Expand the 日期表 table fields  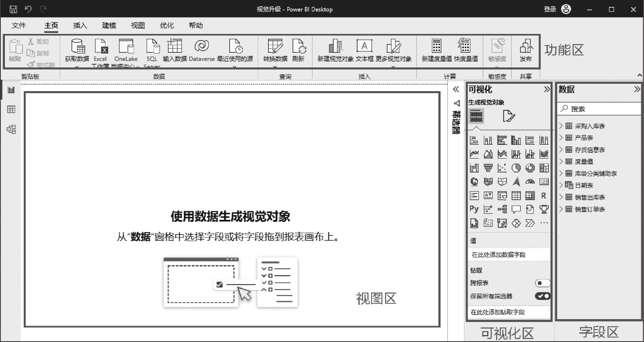pyautogui.click(x=561, y=186)
